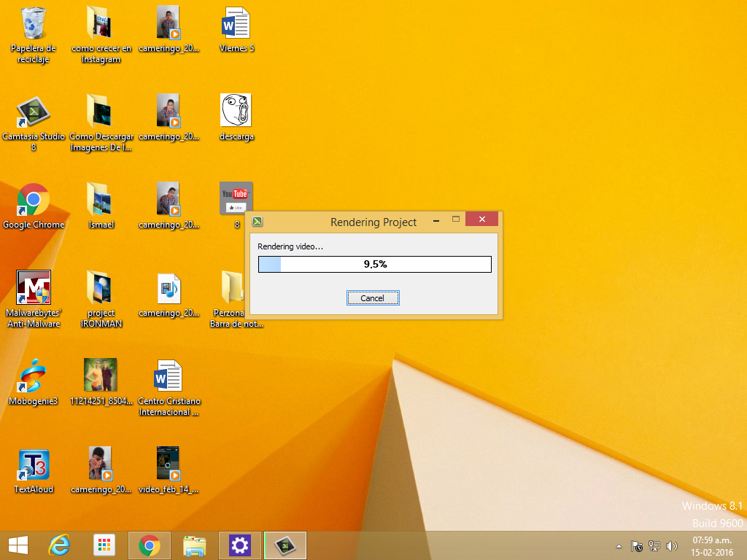Maximize the Rendering Project dialog
This screenshot has width=747, height=560.
455,219
